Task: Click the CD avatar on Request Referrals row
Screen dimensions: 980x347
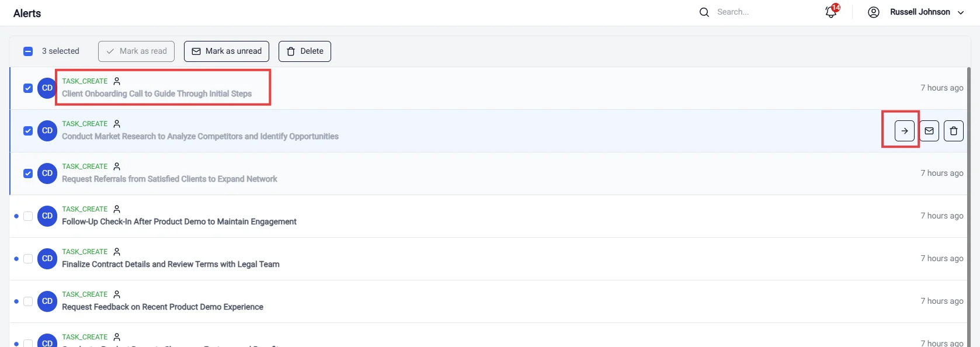Action: pyautogui.click(x=47, y=173)
